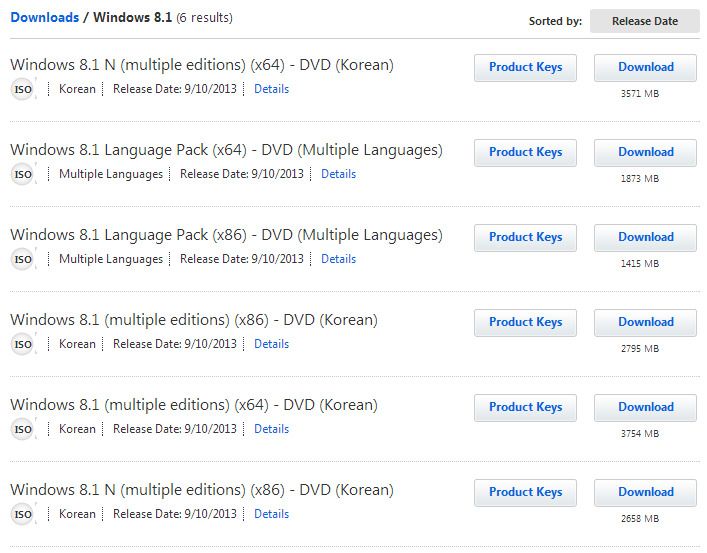Click Korean label under Windows 8.1 N x64
The width and height of the screenshot is (707, 553).
click(77, 89)
